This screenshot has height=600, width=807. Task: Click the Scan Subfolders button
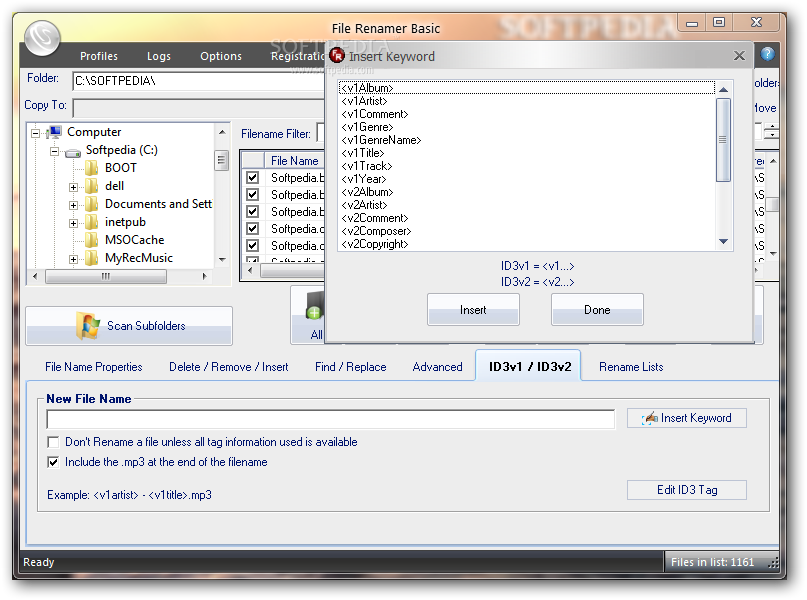[x=129, y=326]
